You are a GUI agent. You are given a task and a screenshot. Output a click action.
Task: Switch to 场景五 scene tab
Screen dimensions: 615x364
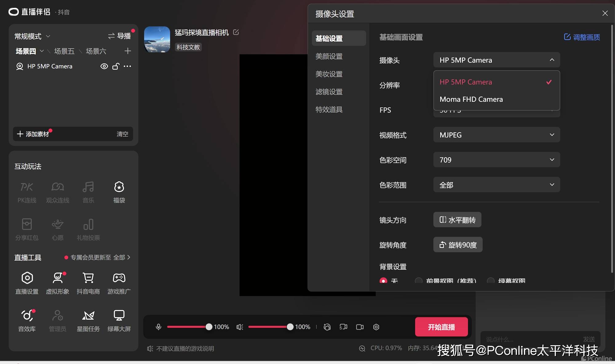point(64,51)
